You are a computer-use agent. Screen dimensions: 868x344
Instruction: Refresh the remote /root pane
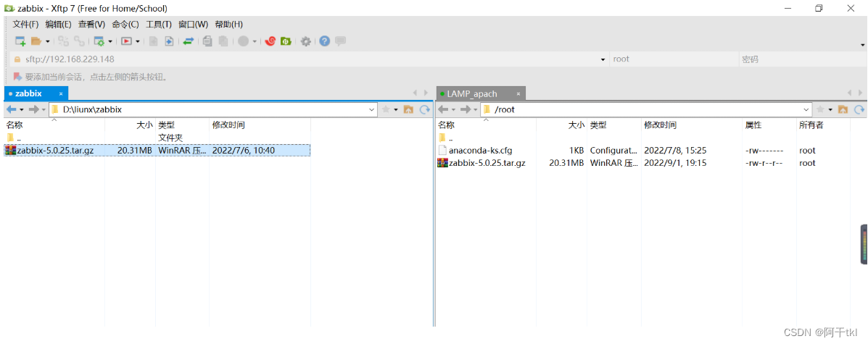pos(859,109)
